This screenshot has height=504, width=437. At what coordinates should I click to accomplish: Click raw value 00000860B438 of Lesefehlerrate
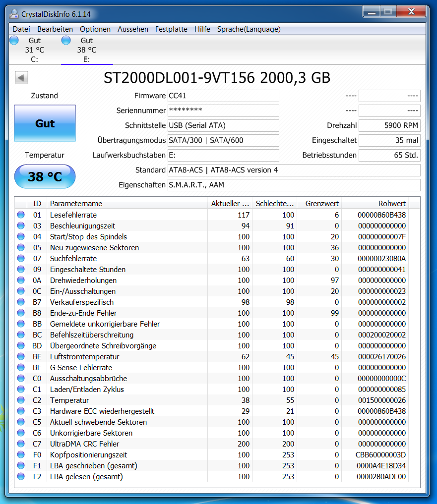coord(381,215)
